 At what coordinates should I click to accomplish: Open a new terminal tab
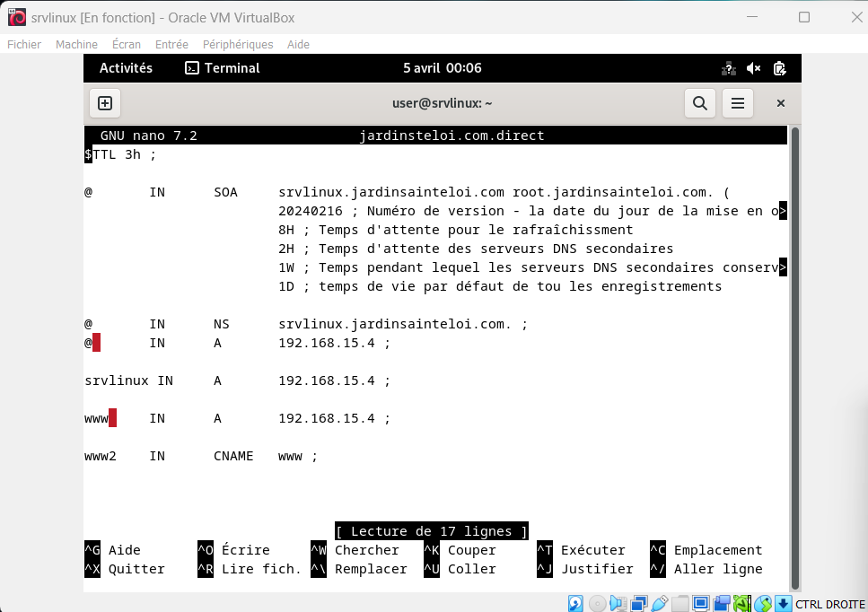coord(105,103)
